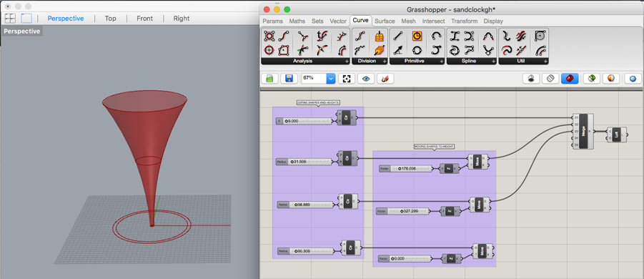Select the orange contour icon in Division panel
644x279 pixels.
(x=379, y=36)
